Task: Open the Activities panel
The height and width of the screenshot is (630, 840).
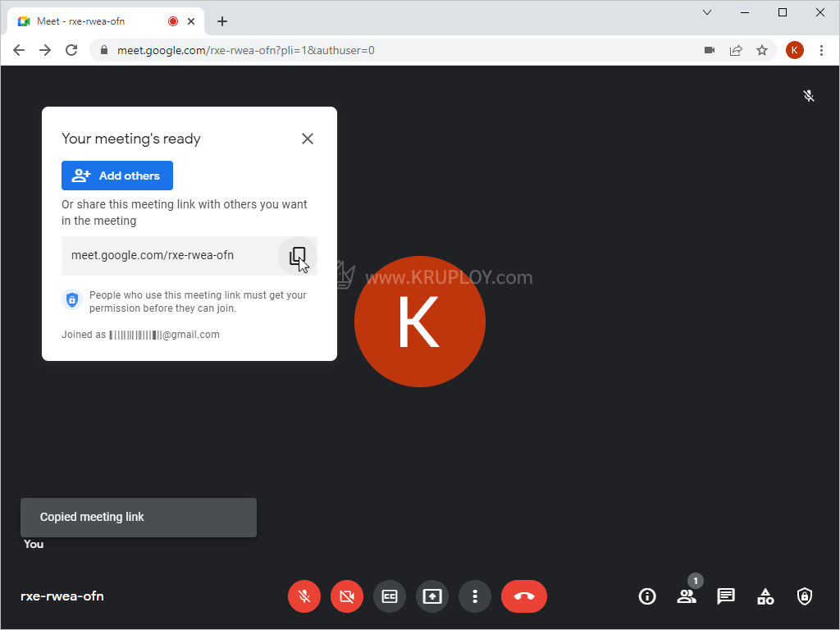Action: click(x=765, y=596)
